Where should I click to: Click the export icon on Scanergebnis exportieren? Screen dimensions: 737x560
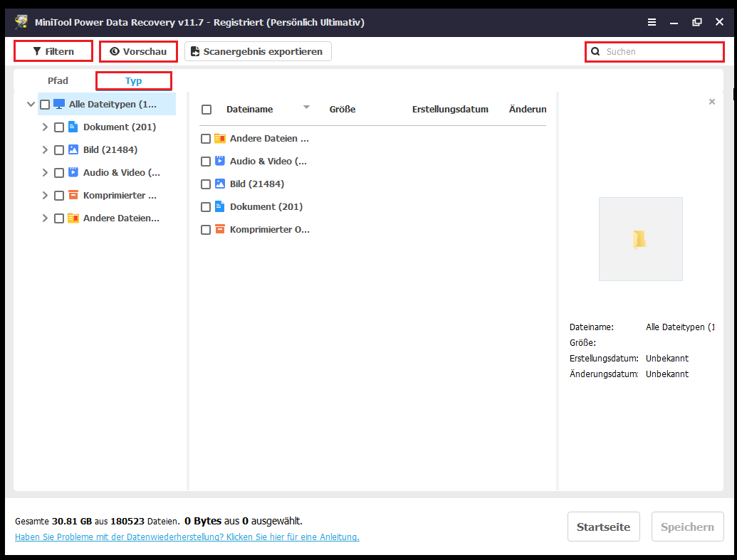click(195, 51)
